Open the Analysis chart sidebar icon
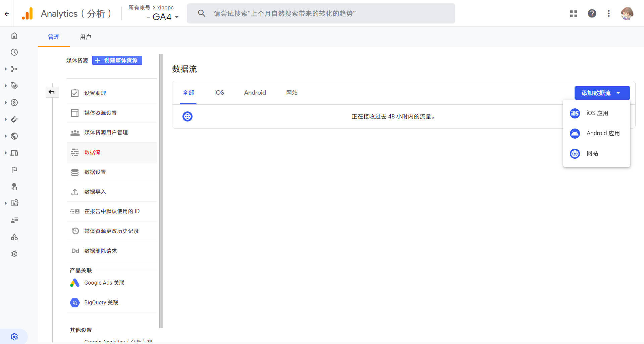This screenshot has width=644, height=344. tap(14, 203)
